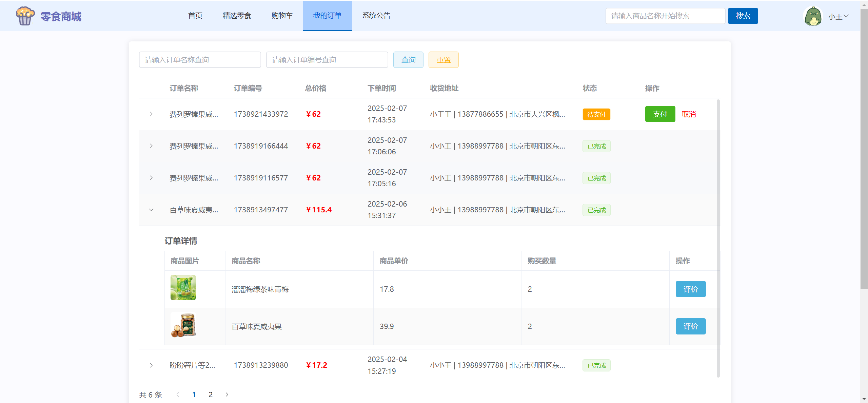
Task: Go to next page arrow
Action: point(227,395)
